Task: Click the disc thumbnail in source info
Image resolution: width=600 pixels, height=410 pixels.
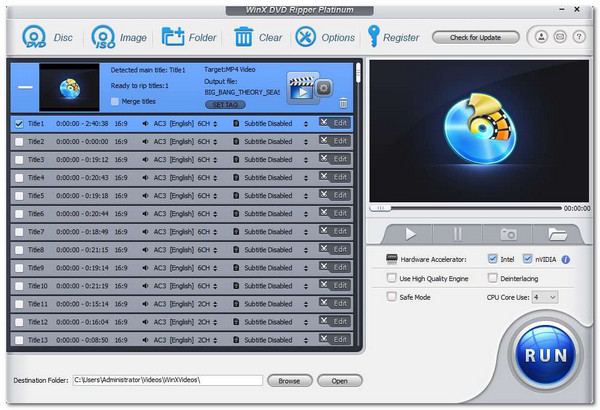Action: (x=69, y=87)
